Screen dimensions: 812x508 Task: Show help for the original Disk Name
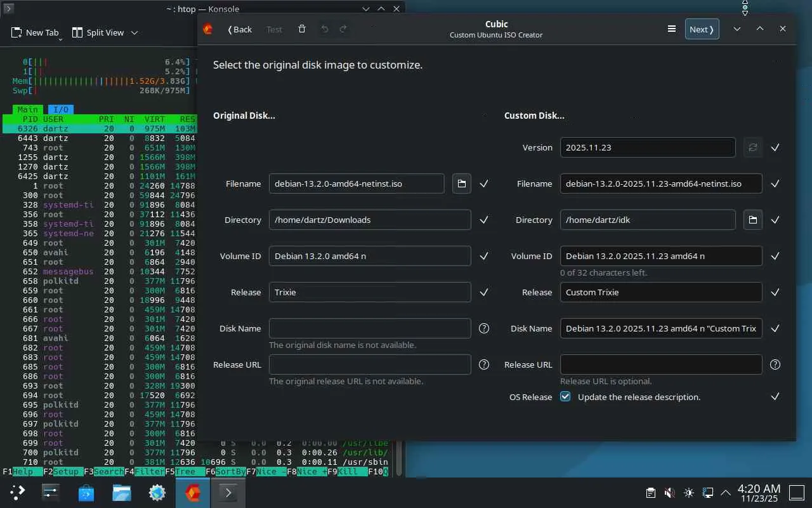[484, 328]
